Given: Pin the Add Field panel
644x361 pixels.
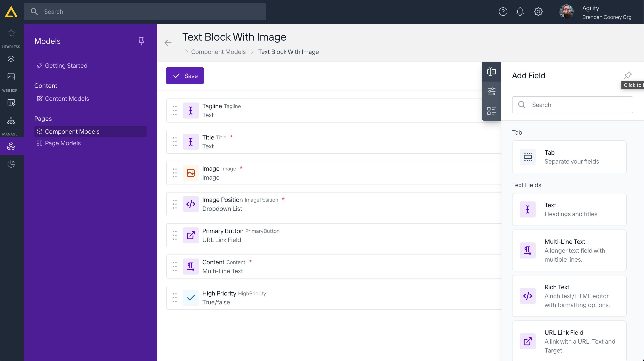Looking at the screenshot, I should click(x=628, y=75).
